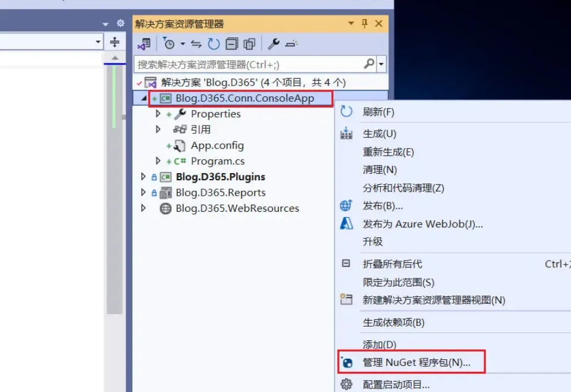This screenshot has width=571, height=392.
Task: Click the solution icon beside 解决方案 'Blog.D365'
Action: [150, 82]
